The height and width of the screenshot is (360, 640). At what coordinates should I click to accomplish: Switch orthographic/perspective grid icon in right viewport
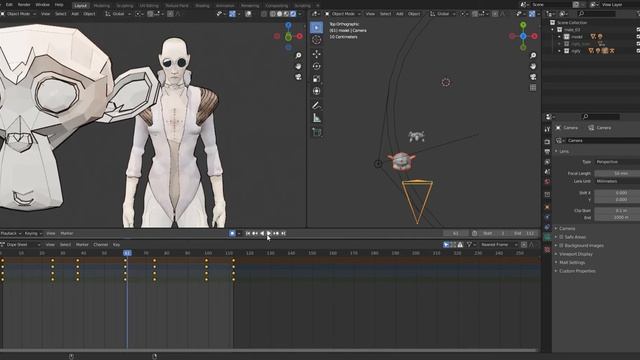tap(533, 87)
